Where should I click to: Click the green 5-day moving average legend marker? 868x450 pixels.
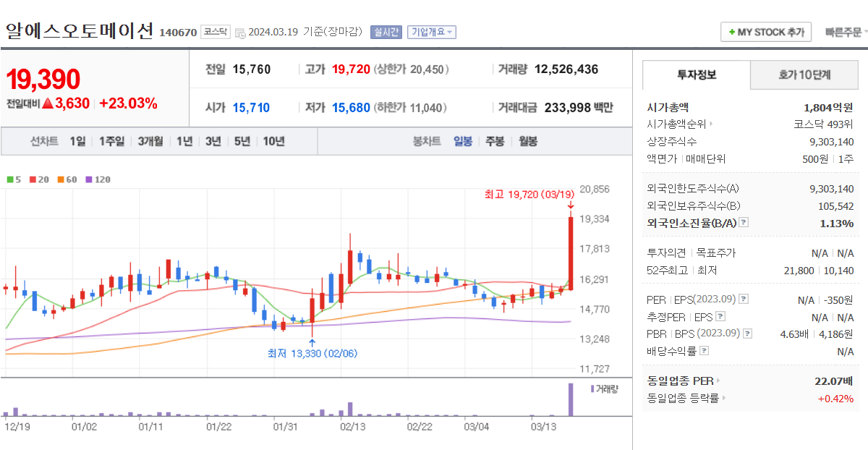pyautogui.click(x=10, y=179)
